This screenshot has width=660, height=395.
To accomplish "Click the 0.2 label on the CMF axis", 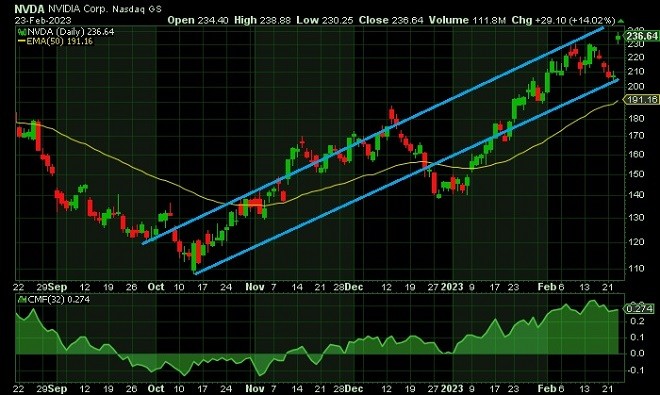I will point(638,321).
